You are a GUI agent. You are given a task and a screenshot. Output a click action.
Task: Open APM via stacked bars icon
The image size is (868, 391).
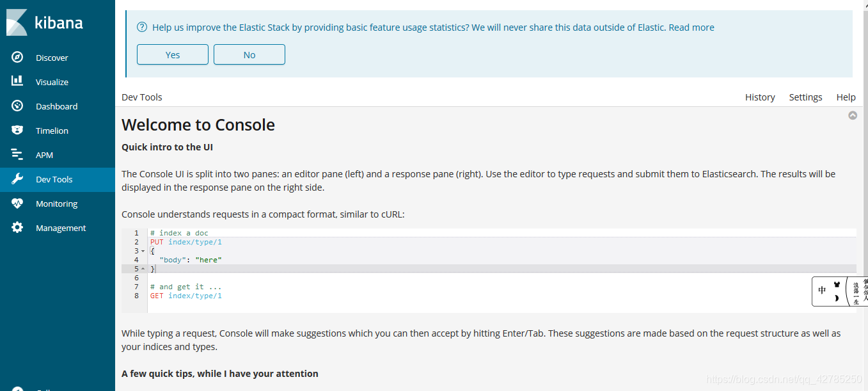(17, 155)
